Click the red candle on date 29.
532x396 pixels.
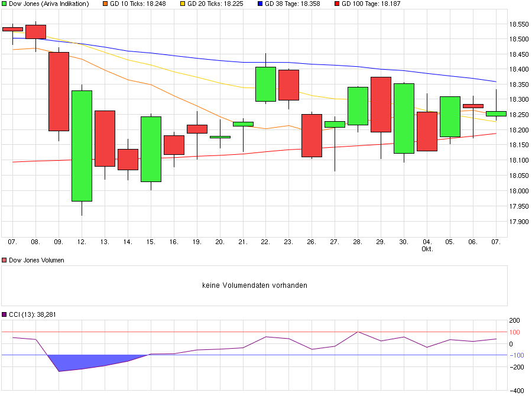pyautogui.click(x=381, y=105)
